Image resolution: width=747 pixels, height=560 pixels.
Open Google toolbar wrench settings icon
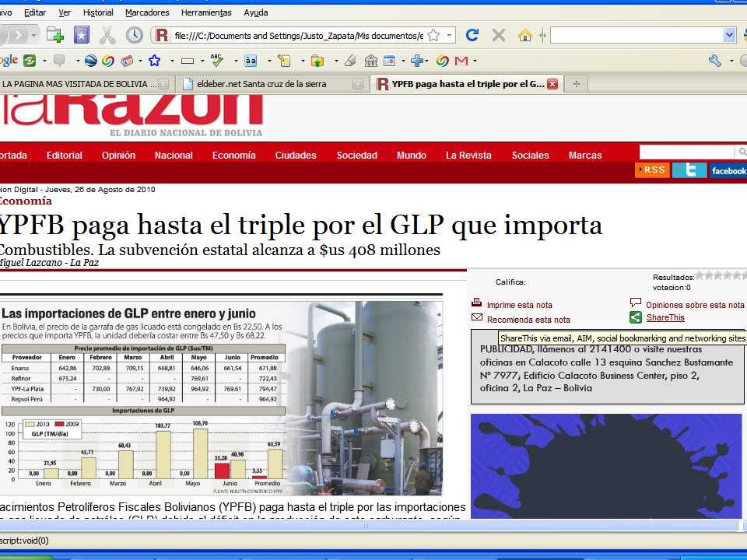coord(714,61)
